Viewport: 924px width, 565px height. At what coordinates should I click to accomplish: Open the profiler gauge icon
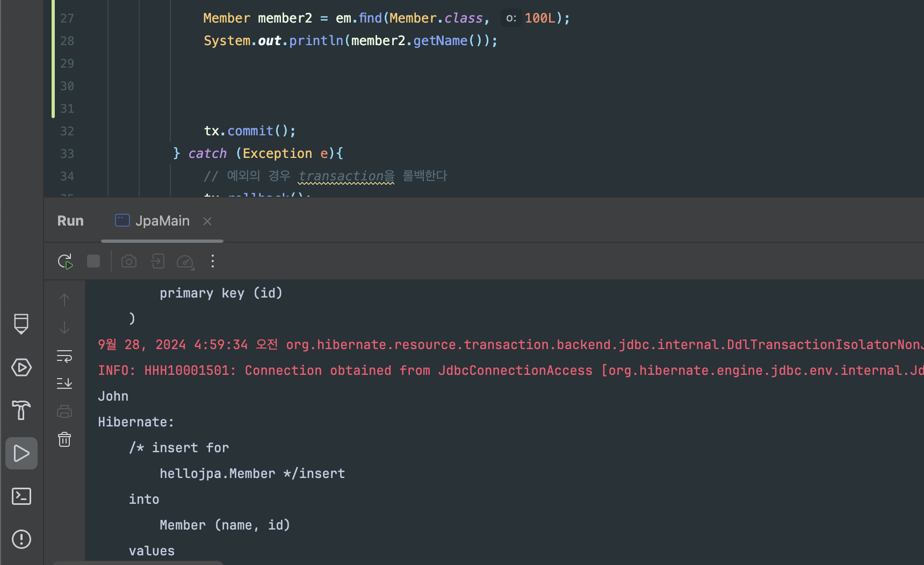pos(185,262)
